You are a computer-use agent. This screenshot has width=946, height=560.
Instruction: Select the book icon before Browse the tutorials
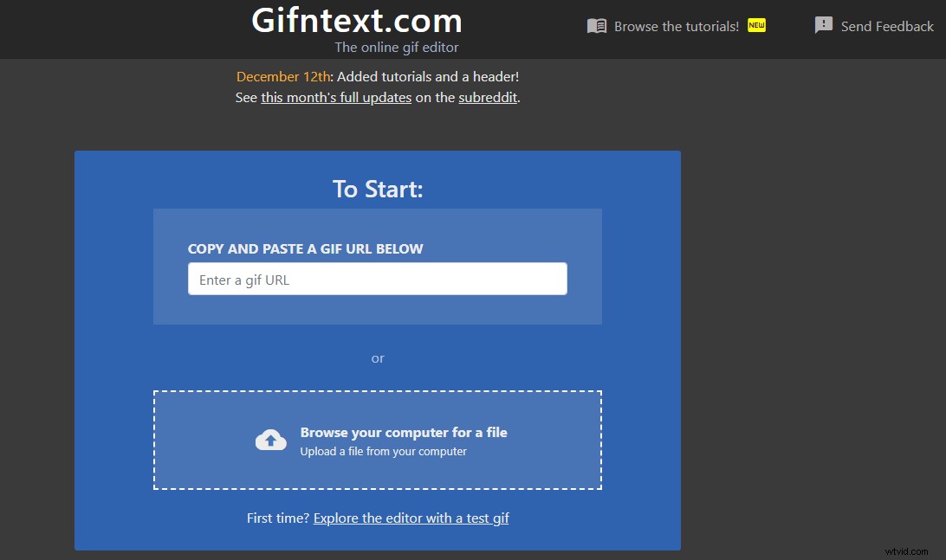[x=597, y=26]
